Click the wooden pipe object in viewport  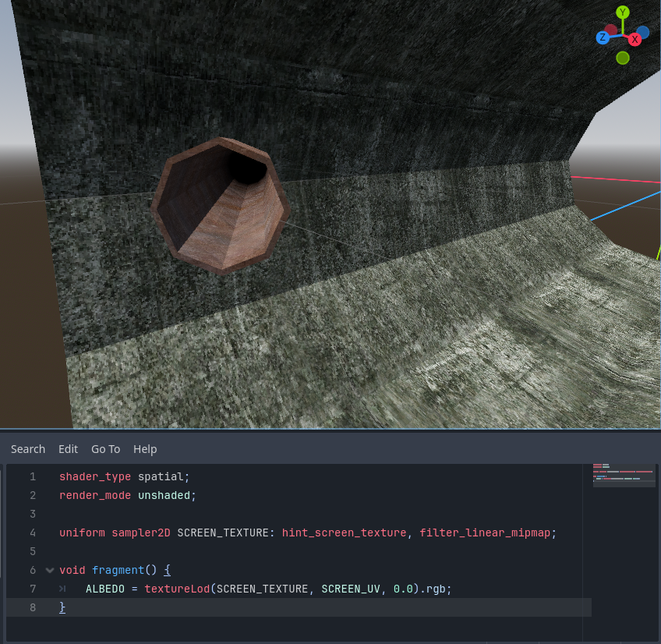click(221, 205)
